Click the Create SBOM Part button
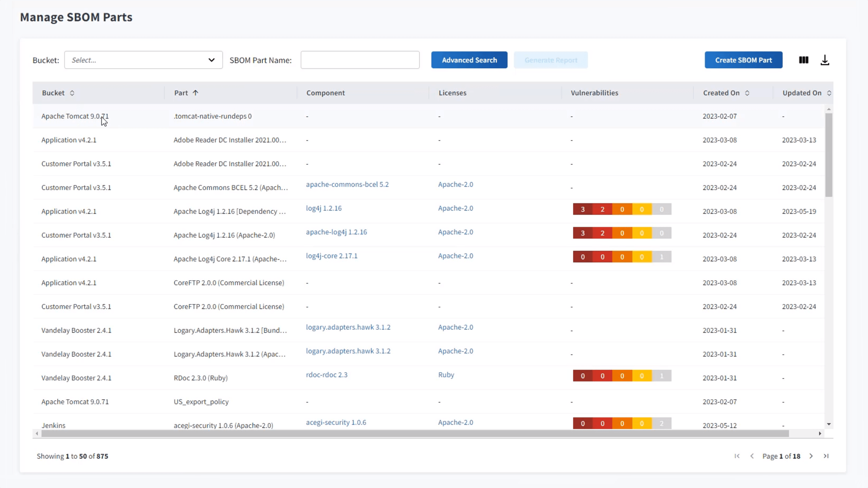 tap(743, 60)
